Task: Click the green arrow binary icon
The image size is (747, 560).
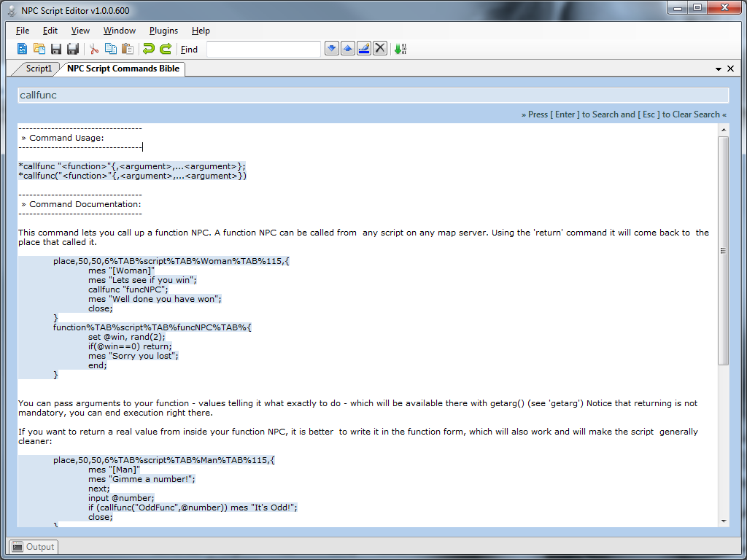Action: 400,49
